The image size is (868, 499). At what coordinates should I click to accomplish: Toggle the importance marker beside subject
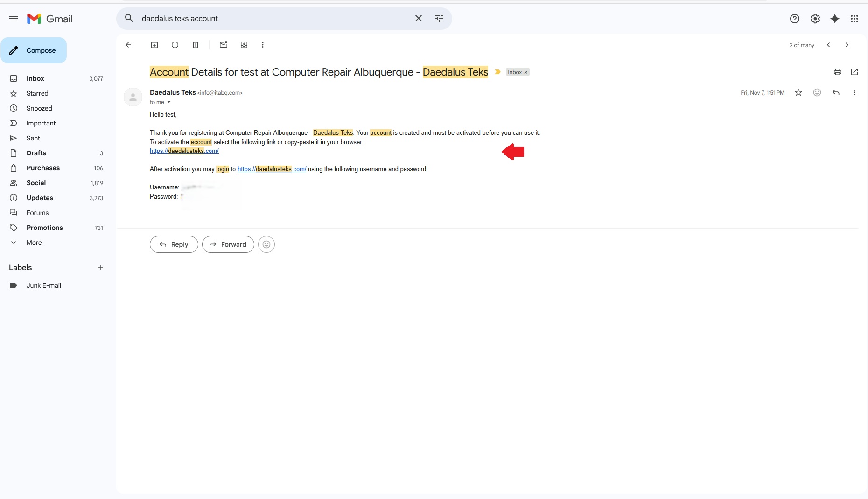[x=497, y=72]
